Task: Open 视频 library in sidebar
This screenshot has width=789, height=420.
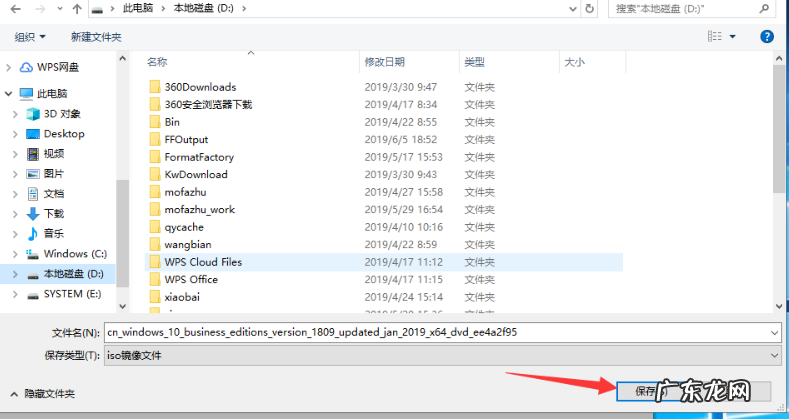Action: (x=45, y=153)
